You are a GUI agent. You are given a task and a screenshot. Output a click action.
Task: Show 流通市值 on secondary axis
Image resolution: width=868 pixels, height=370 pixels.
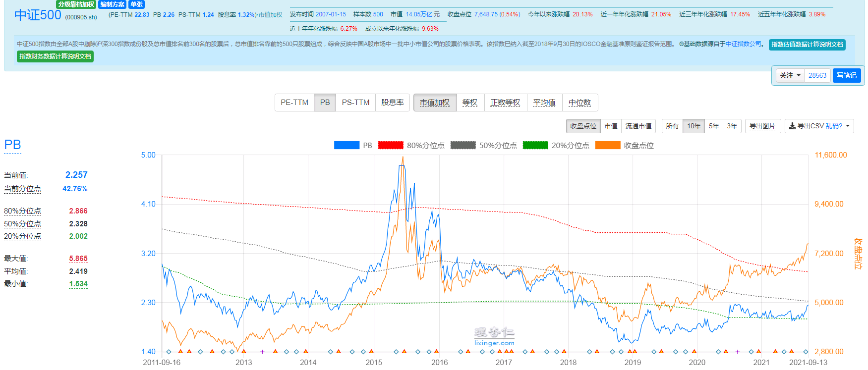coord(638,126)
